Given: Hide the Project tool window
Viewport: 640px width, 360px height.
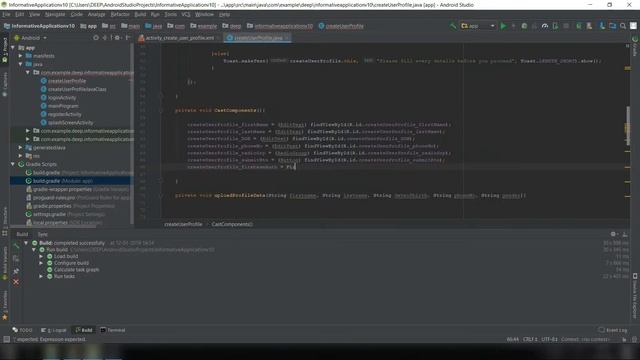Looking at the screenshot, I should [127, 38].
